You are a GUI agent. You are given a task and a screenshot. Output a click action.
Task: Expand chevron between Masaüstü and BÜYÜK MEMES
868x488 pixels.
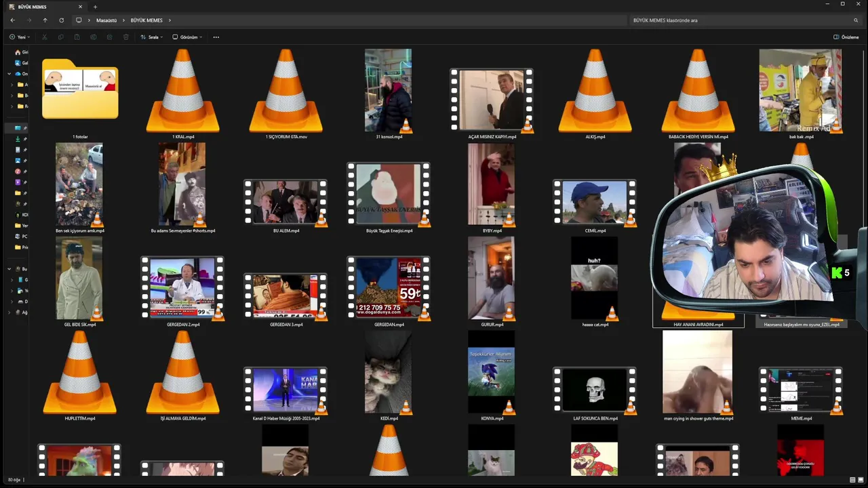pos(123,20)
